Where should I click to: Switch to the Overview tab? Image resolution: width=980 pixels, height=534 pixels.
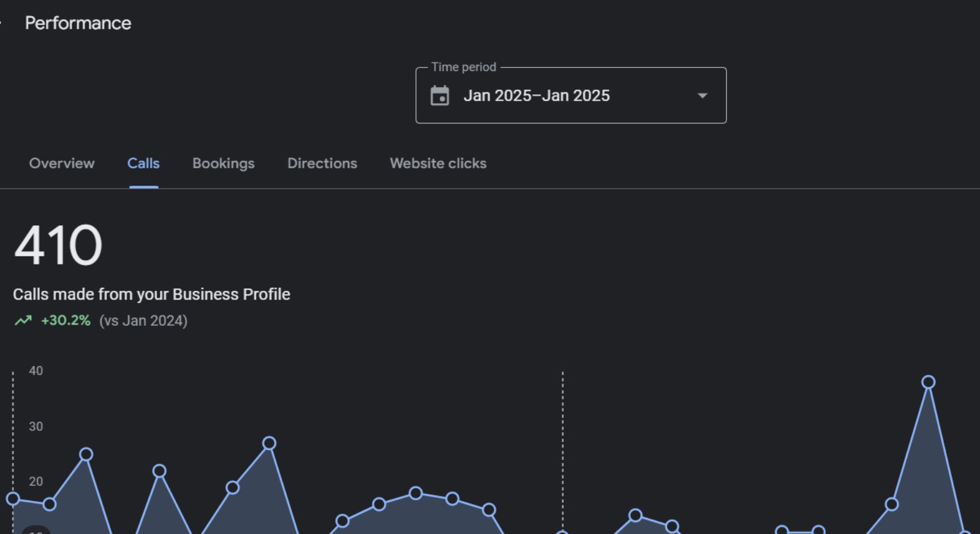pos(62,164)
